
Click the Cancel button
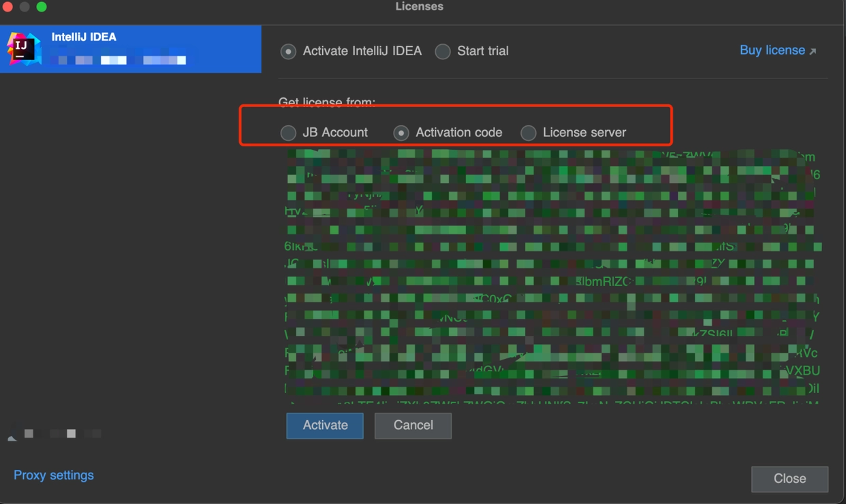click(x=413, y=426)
